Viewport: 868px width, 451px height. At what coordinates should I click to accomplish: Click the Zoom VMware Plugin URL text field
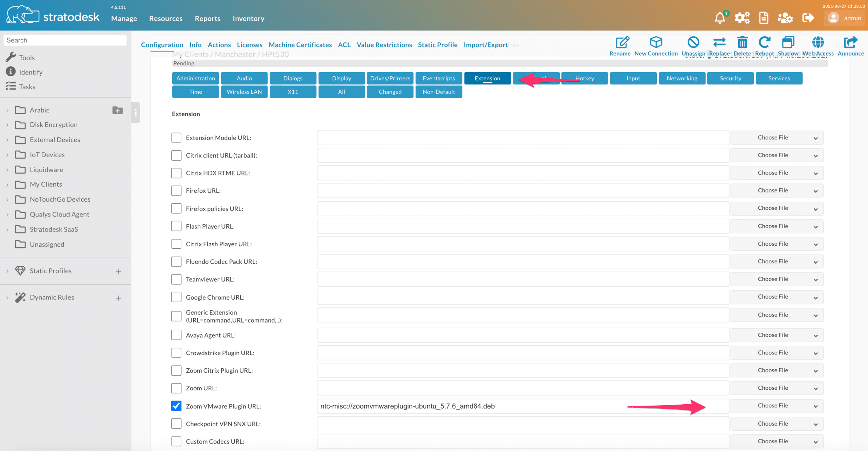pyautogui.click(x=523, y=406)
